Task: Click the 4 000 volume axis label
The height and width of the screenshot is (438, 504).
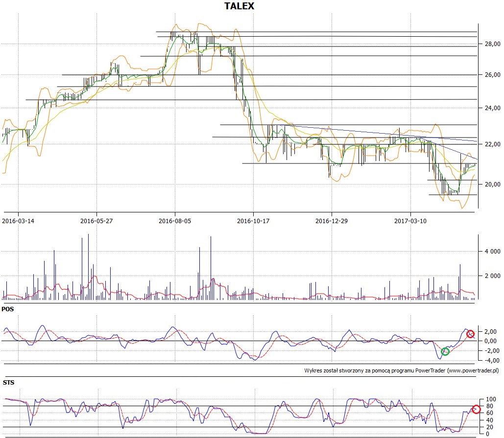Action: click(x=492, y=251)
